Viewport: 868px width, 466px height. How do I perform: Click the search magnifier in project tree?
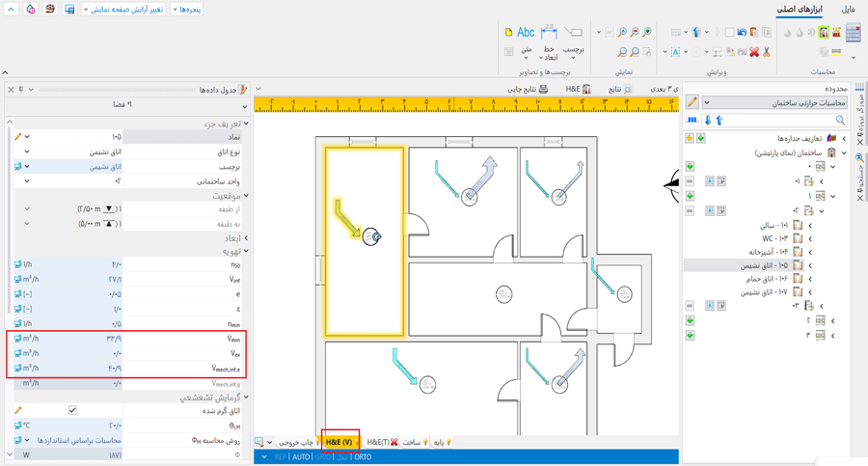tap(840, 121)
